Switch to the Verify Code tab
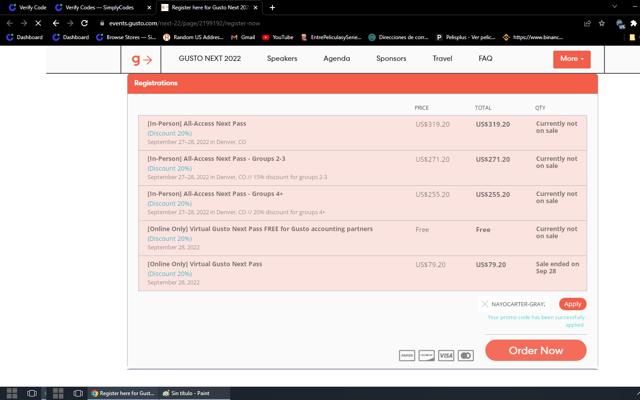The width and height of the screenshot is (640, 400). tap(27, 7)
